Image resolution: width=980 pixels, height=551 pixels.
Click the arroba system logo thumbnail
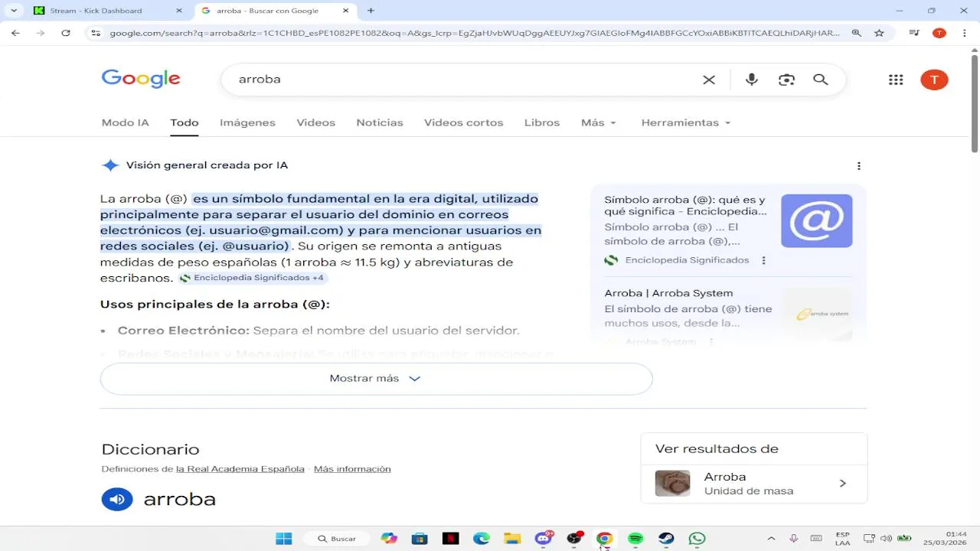coord(817,314)
